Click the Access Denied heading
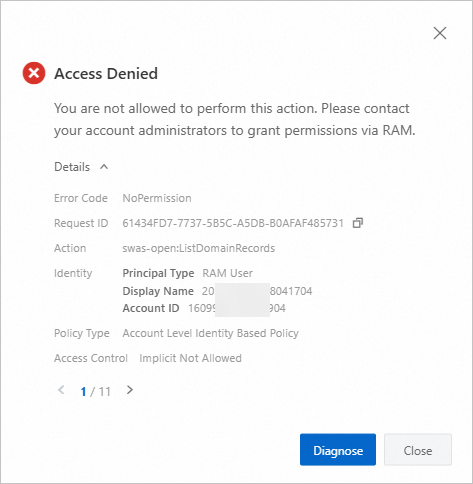 click(x=106, y=73)
